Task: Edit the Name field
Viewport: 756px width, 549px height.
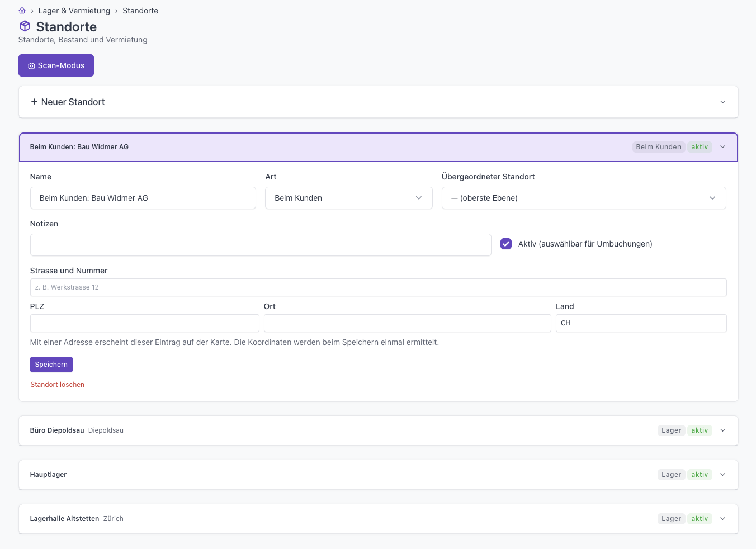Action: point(143,198)
